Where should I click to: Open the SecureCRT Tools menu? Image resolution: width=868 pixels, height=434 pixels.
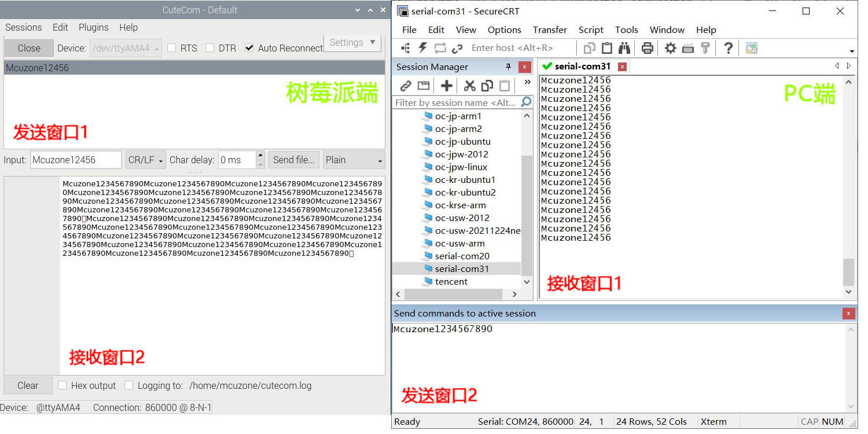[x=626, y=30]
